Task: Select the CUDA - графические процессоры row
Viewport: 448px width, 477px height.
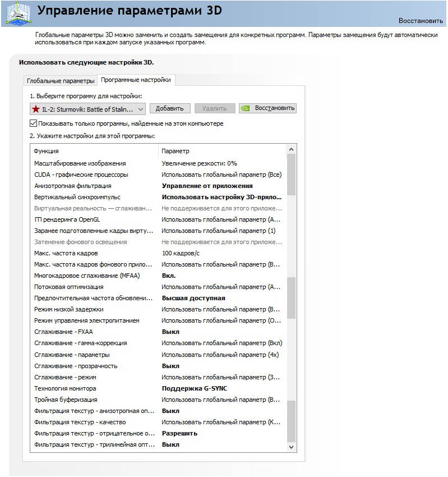Action: [x=158, y=175]
